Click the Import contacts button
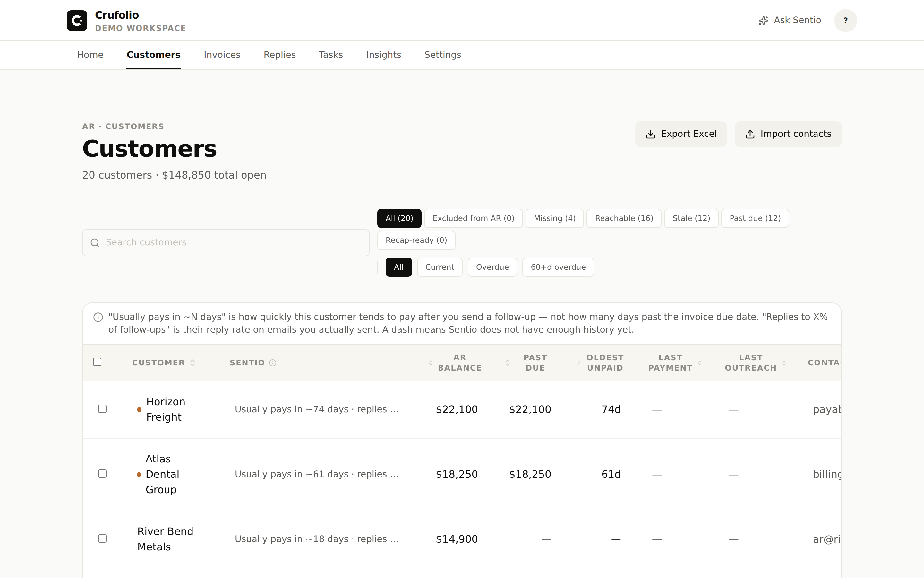Screen dimensions: 924x578 coord(788,134)
